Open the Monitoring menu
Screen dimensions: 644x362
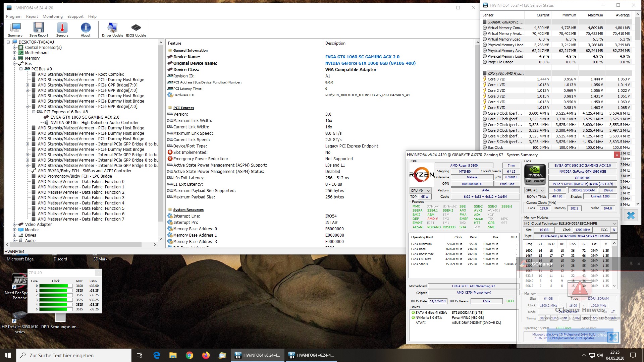click(53, 16)
